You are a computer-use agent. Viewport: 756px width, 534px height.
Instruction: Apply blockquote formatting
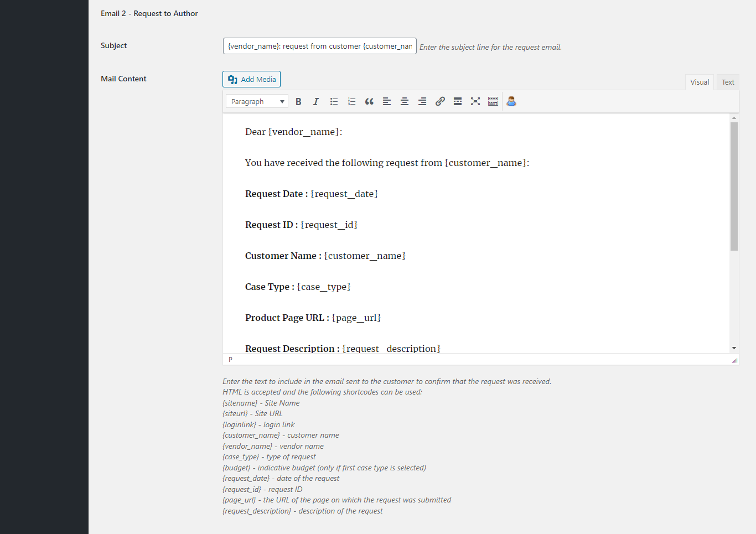pyautogui.click(x=369, y=102)
